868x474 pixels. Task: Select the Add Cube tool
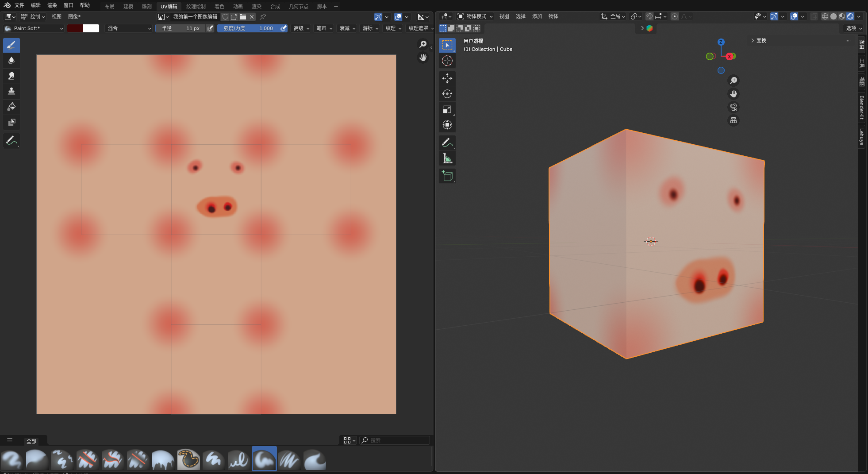tap(447, 176)
